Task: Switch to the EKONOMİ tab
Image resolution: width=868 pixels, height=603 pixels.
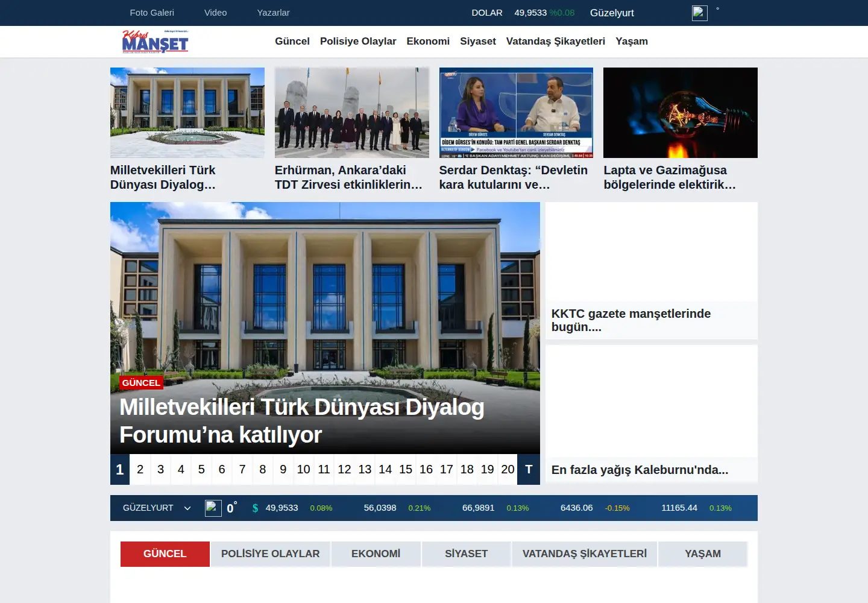Action: (x=376, y=554)
